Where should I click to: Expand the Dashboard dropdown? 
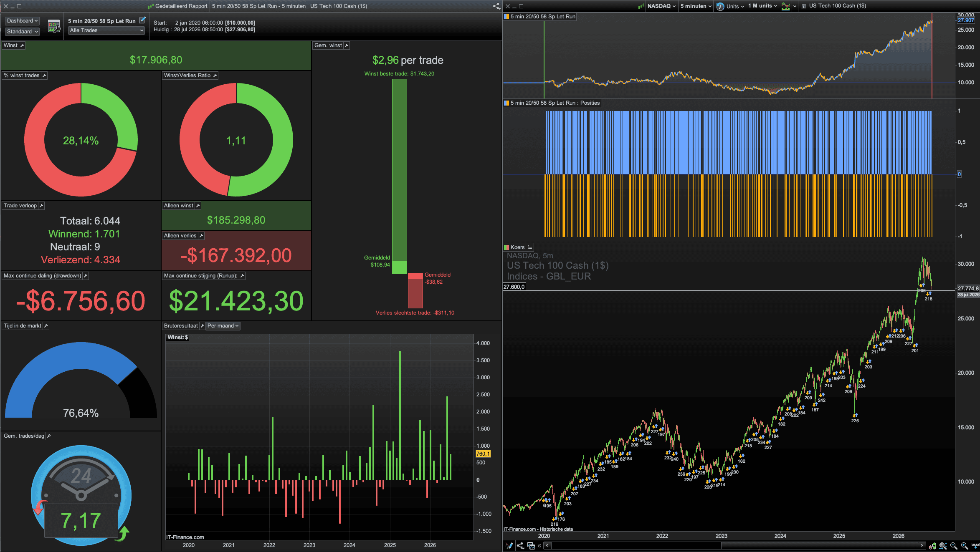(22, 20)
